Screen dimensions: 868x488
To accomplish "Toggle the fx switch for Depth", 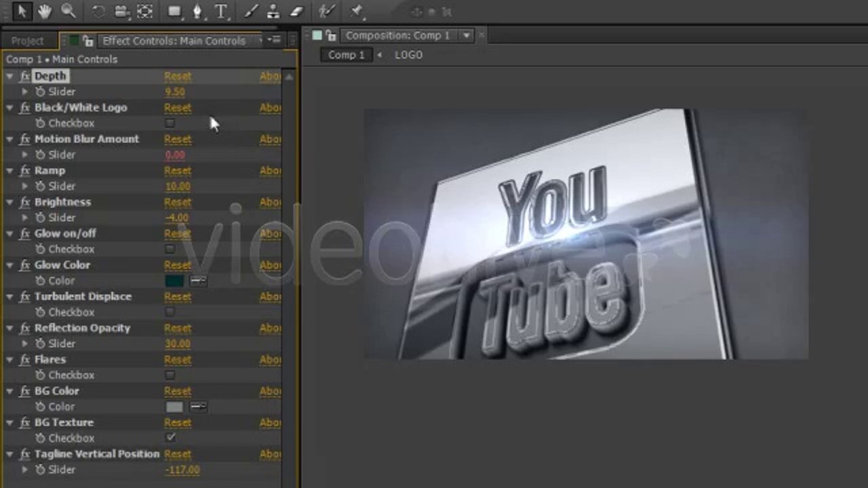I will click(x=25, y=76).
